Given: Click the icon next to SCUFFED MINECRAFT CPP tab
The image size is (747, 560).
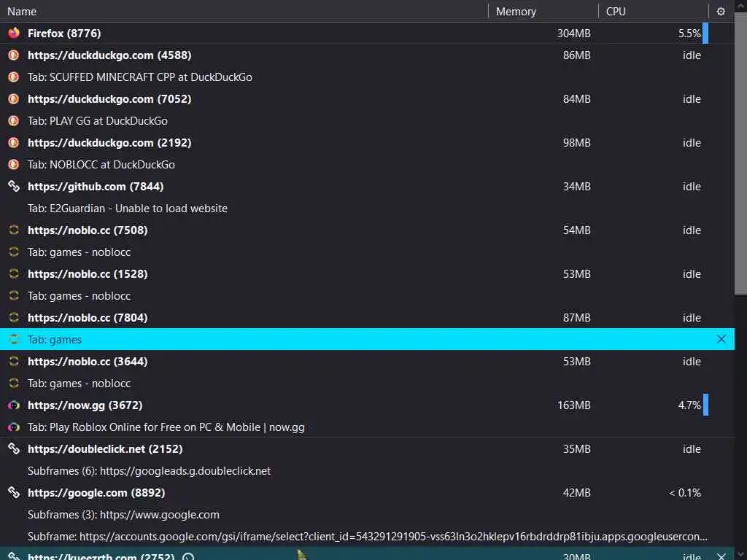Looking at the screenshot, I should click(14, 77).
